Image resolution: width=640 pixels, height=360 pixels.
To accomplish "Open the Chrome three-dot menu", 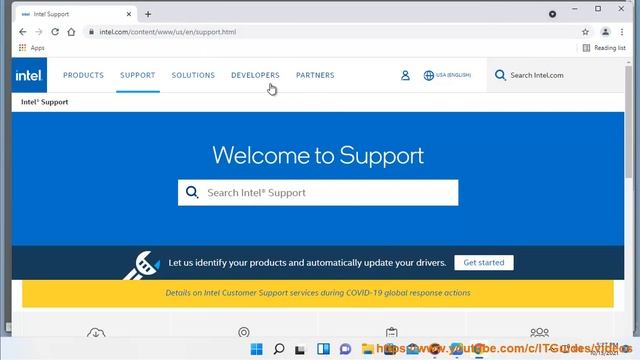I will 622,32.
